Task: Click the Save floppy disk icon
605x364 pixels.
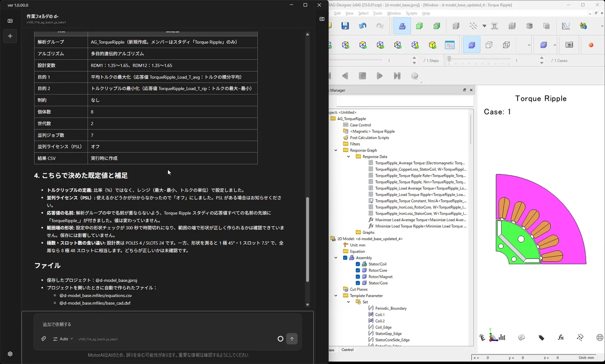Action: click(345, 26)
